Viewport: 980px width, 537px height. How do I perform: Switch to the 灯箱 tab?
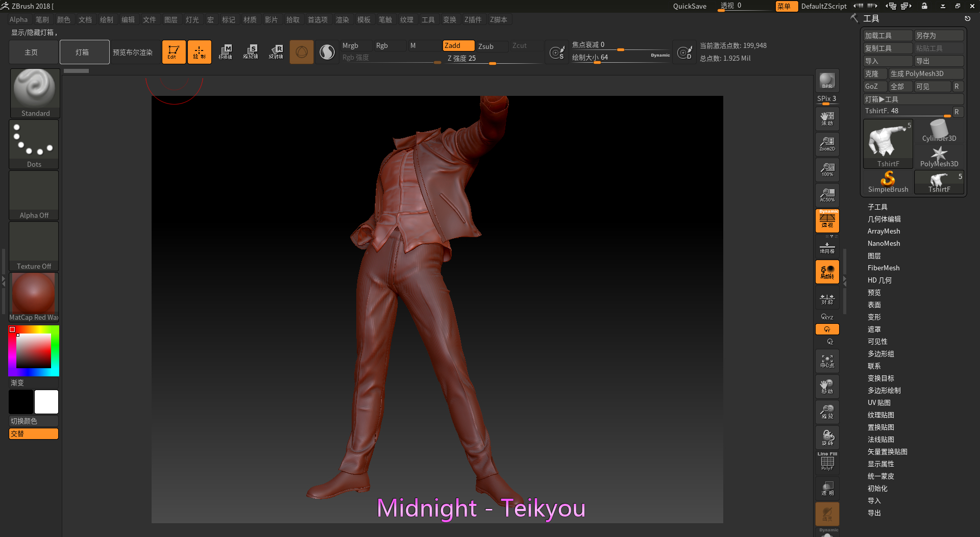pyautogui.click(x=84, y=52)
